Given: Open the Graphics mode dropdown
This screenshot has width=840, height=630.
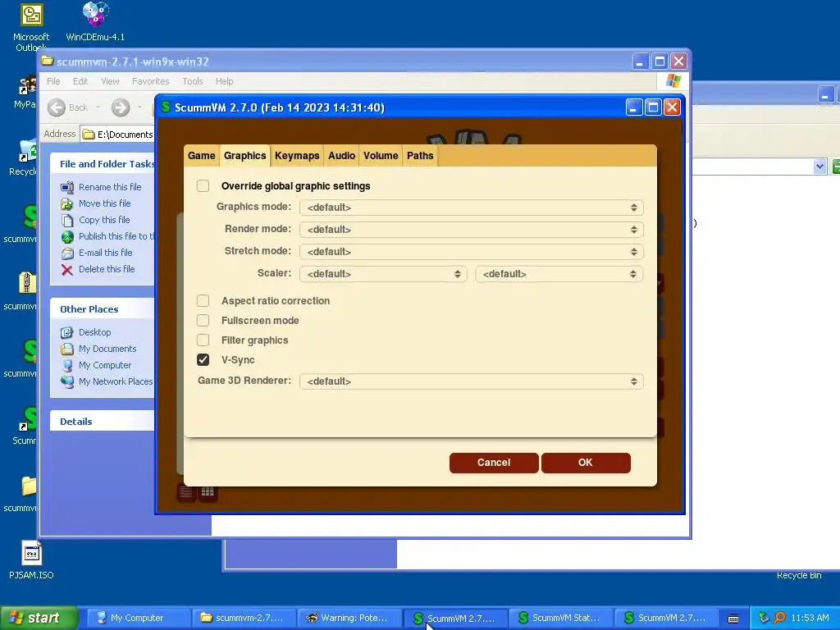Looking at the screenshot, I should point(472,208).
